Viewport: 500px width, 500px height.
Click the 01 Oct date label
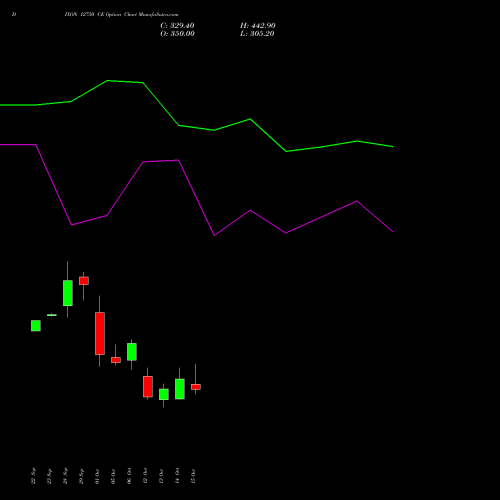point(97,476)
